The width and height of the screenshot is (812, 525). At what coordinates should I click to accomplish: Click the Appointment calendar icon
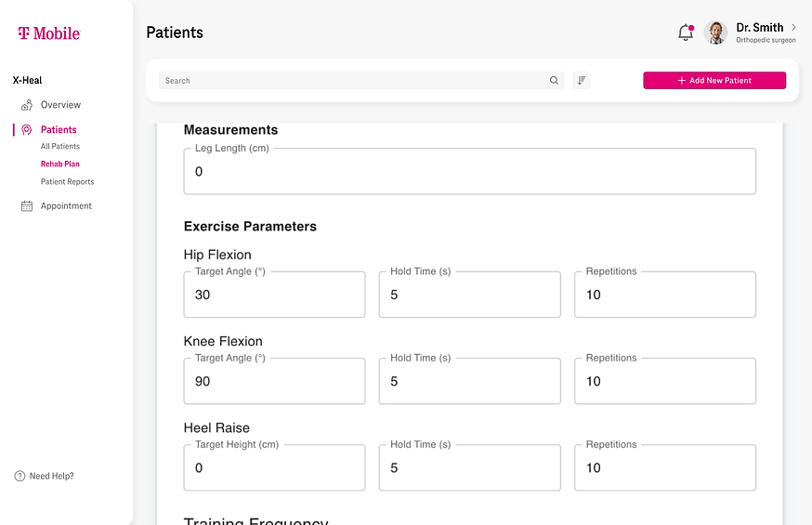(x=27, y=206)
